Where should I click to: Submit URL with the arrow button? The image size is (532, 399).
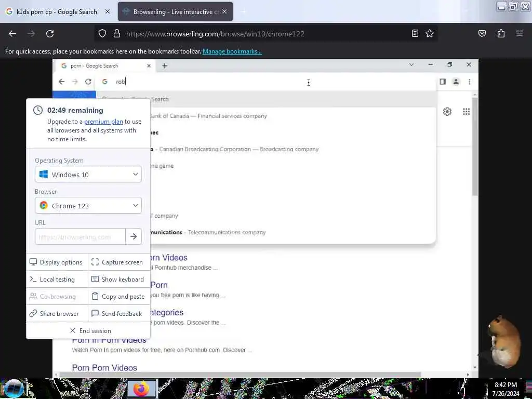pyautogui.click(x=134, y=236)
